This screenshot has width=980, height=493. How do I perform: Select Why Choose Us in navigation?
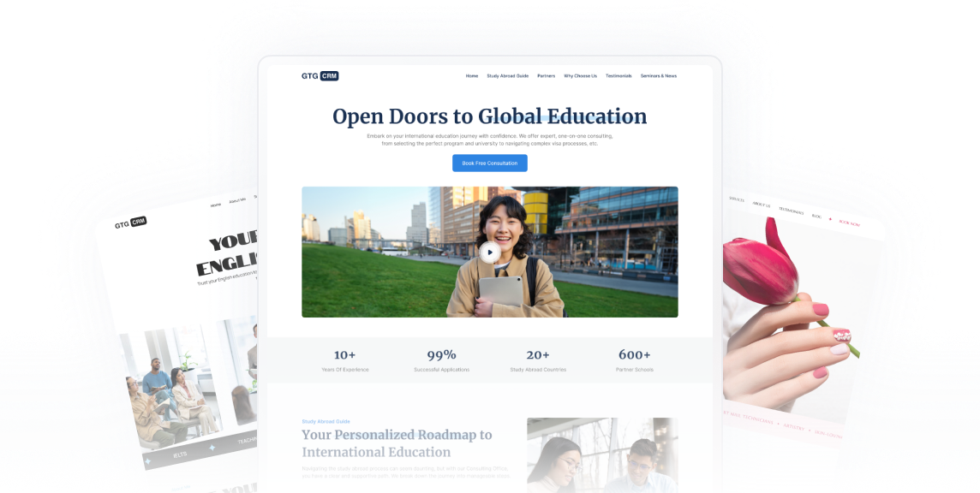(580, 75)
